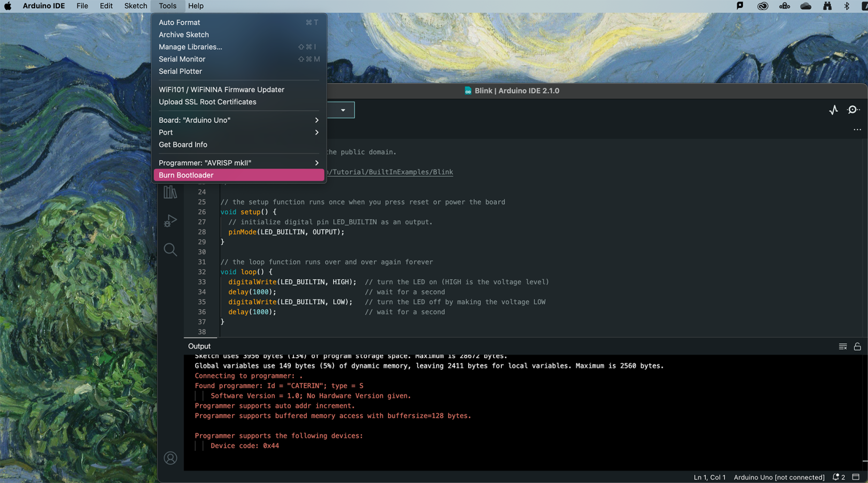This screenshot has height=483, width=868.
Task: Open Bluetooth menu bar icon
Action: (846, 6)
